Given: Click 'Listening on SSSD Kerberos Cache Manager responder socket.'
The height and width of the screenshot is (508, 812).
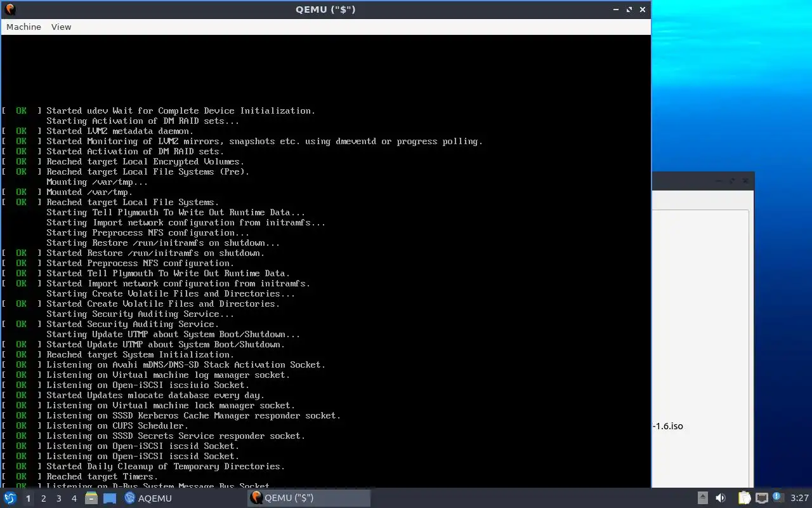Looking at the screenshot, I should pos(193,415).
